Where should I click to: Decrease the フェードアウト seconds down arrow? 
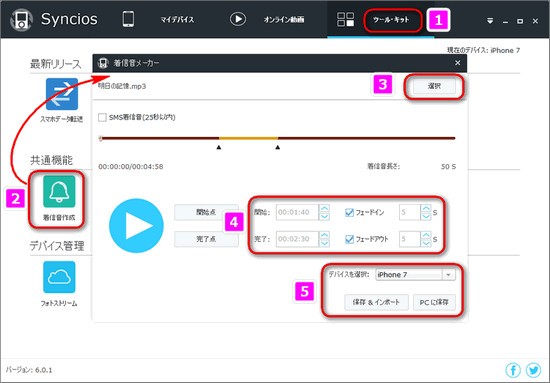(426, 243)
